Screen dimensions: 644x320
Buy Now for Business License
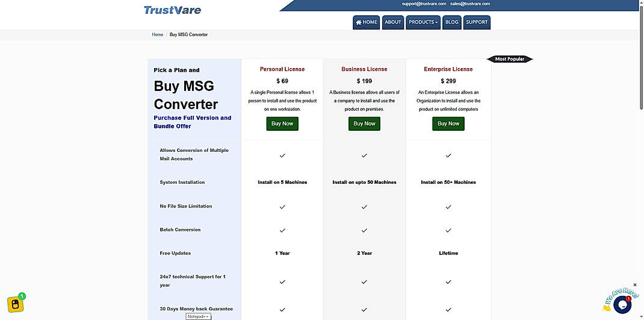click(364, 124)
